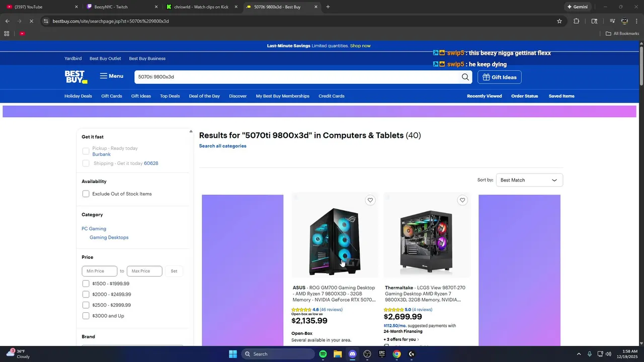Click the volume icon in system tray

click(x=608, y=354)
